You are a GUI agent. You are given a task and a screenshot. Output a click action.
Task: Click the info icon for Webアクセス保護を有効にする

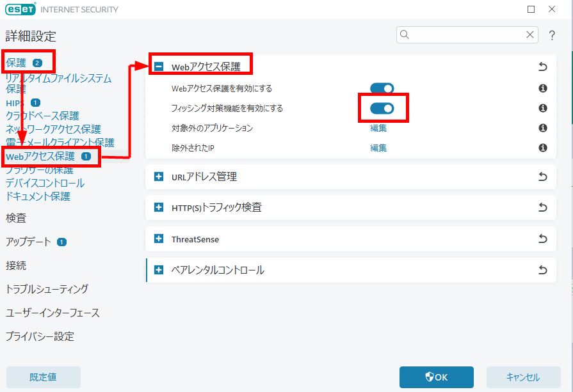tap(543, 88)
